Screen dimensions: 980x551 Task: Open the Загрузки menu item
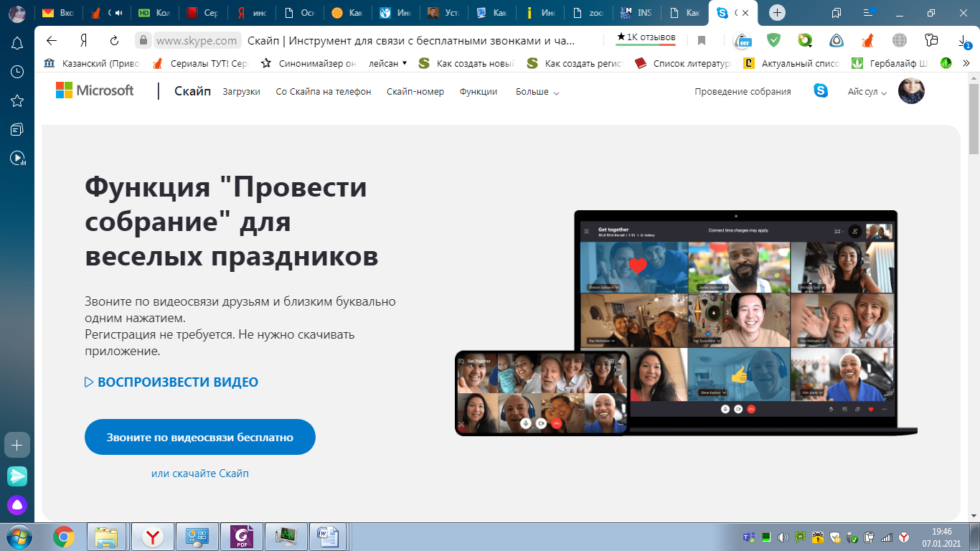[241, 92]
